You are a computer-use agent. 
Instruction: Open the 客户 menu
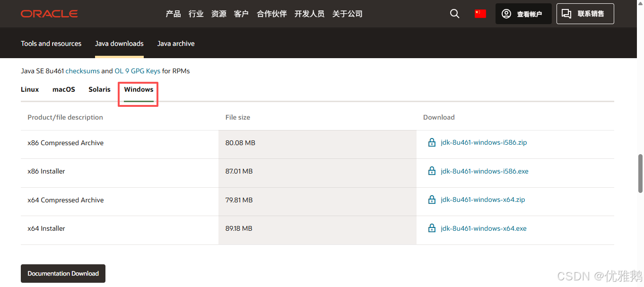[241, 14]
